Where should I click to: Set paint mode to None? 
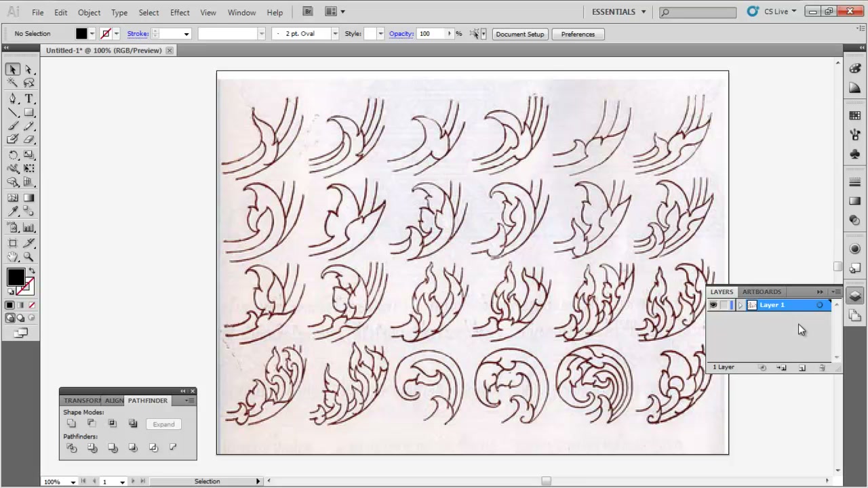[32, 306]
